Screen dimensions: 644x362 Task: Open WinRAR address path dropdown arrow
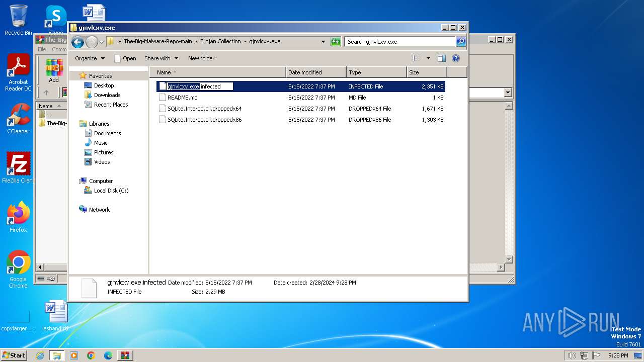(x=508, y=93)
